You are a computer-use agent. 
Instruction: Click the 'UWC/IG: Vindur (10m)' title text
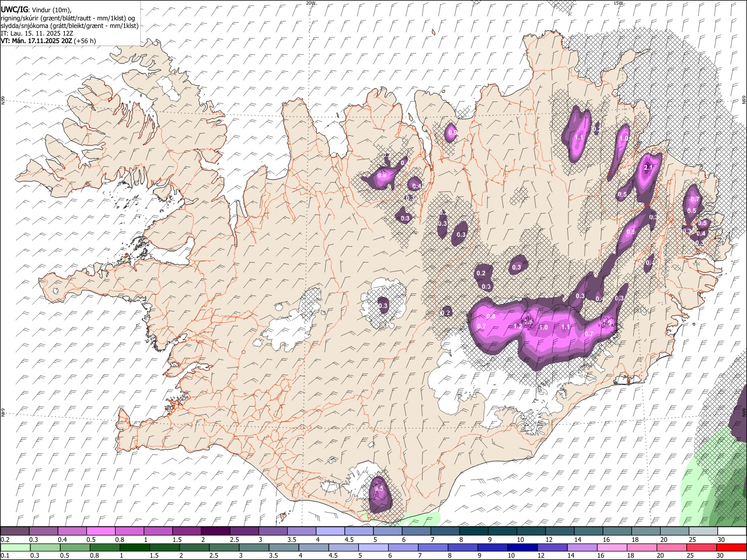[x=36, y=9]
